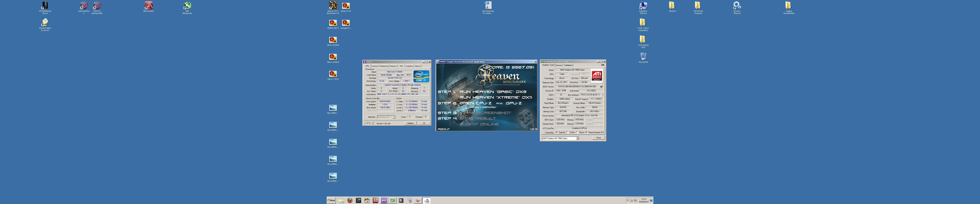Screen dimensions: 980x204
Task: Click Run Heaven "Xtreme" DX11 link
Action: point(496,97)
